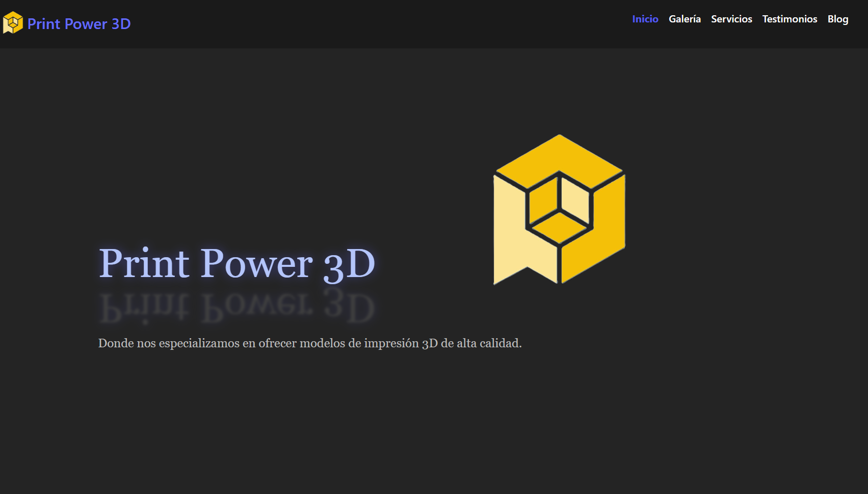
Task: Click "3D" in the large hero heading
Action: click(x=349, y=264)
